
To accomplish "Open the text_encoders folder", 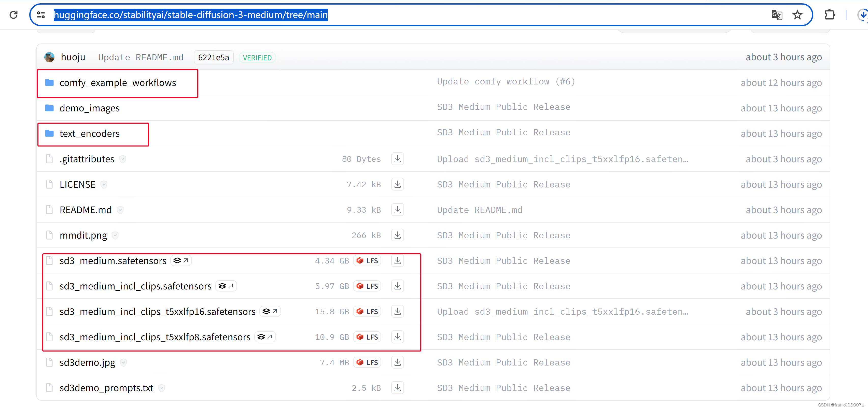I will click(89, 134).
